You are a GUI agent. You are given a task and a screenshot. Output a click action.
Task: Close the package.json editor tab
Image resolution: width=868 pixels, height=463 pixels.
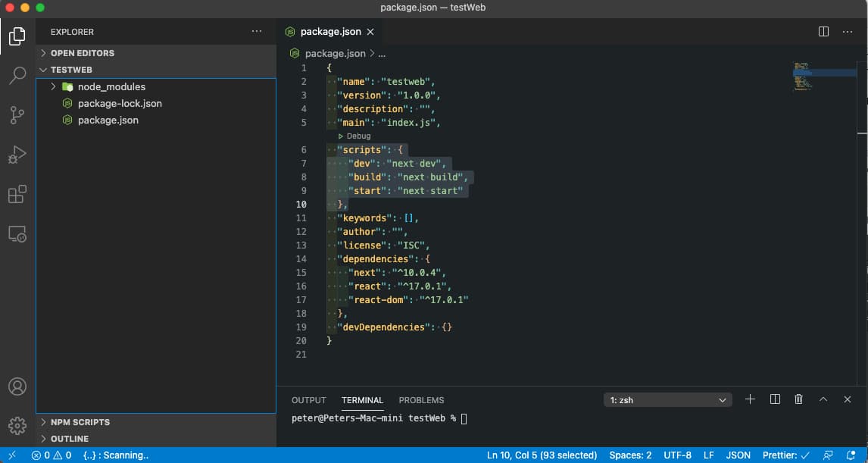coord(370,32)
